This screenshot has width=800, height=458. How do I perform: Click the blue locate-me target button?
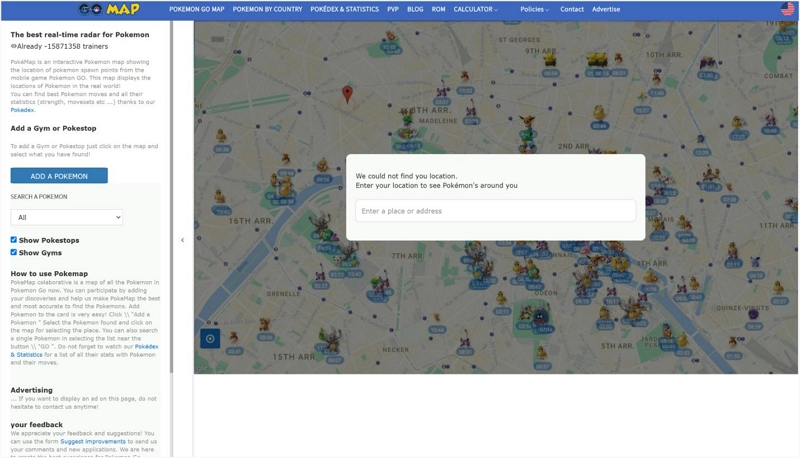[x=210, y=339]
